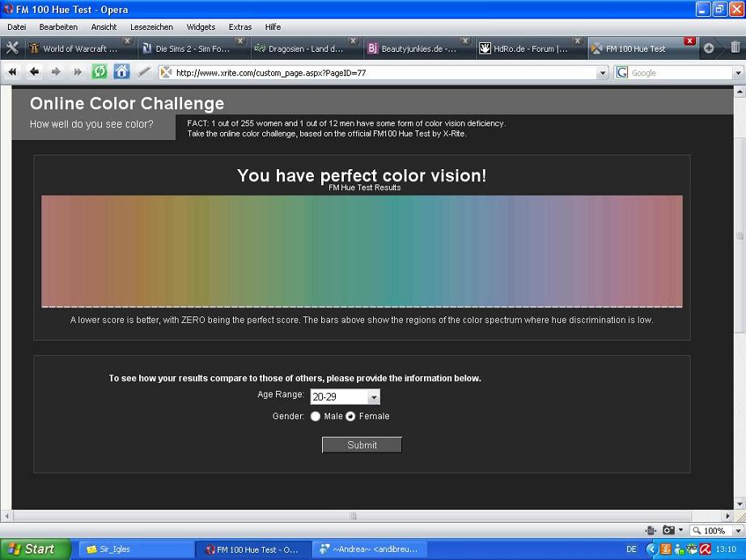Open the closed tabs trash icon

pyautogui.click(x=735, y=48)
